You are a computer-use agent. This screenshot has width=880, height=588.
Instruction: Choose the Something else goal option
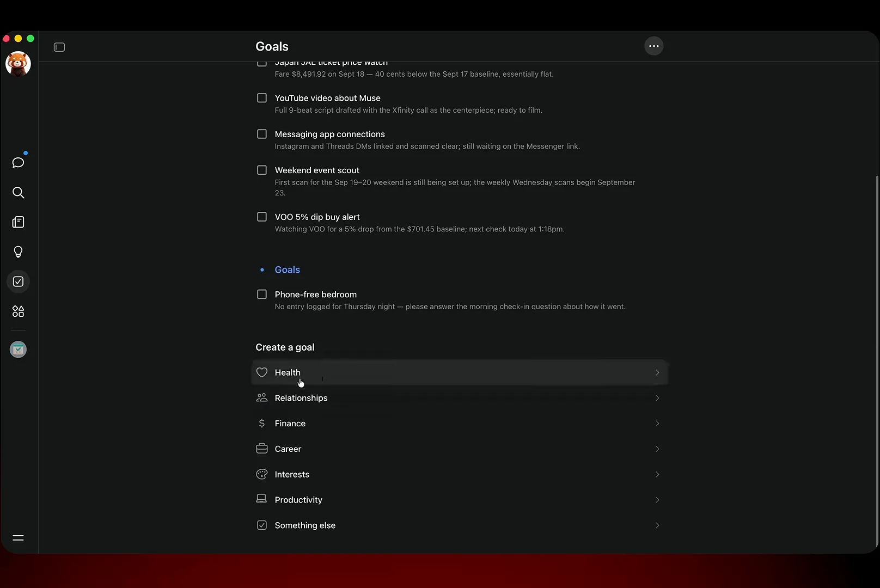click(x=460, y=525)
